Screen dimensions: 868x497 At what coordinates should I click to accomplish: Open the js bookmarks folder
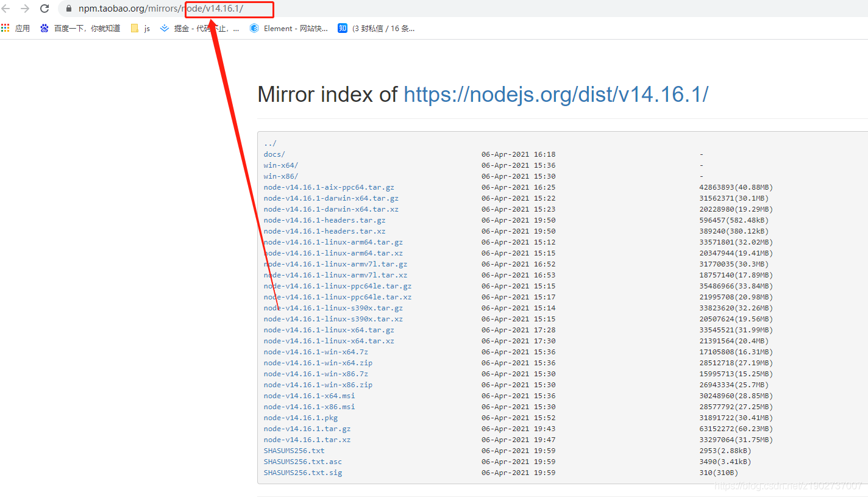pyautogui.click(x=140, y=28)
